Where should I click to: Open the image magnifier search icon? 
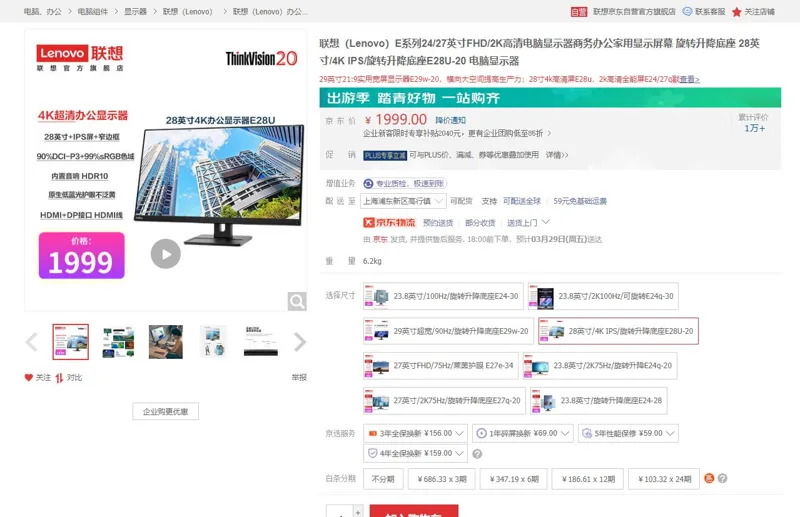(297, 301)
